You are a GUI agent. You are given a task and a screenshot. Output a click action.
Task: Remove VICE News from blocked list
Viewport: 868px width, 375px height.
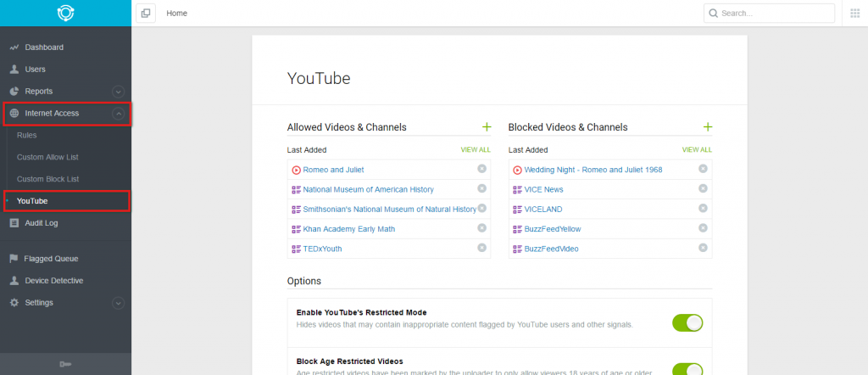pyautogui.click(x=703, y=188)
